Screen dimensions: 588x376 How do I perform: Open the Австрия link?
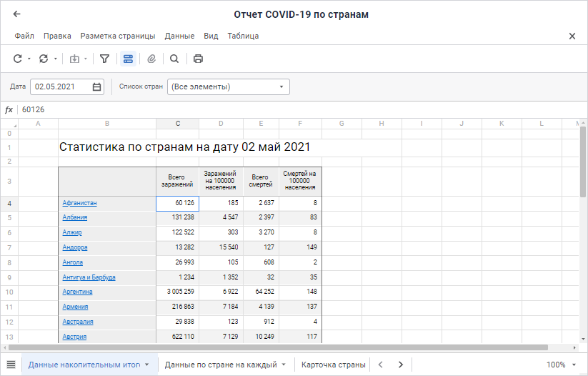pos(74,337)
